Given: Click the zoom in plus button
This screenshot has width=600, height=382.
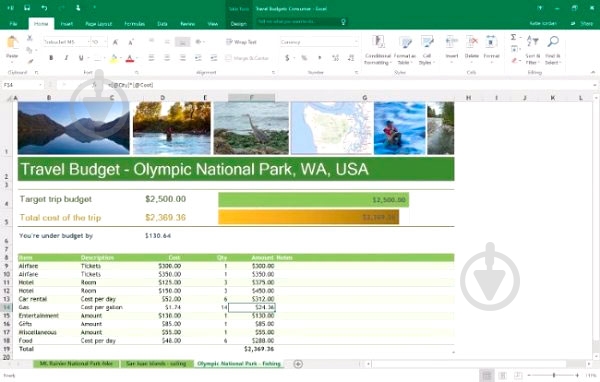Looking at the screenshot, I should point(577,375).
